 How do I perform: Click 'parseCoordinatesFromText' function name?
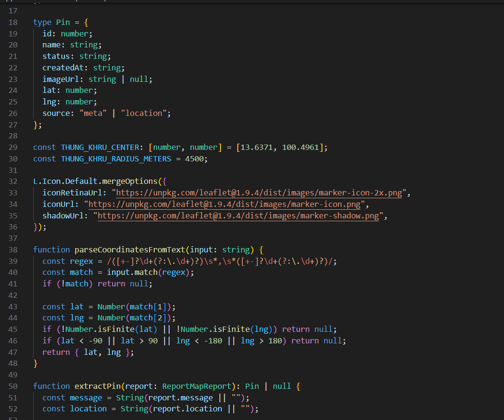tap(130, 250)
